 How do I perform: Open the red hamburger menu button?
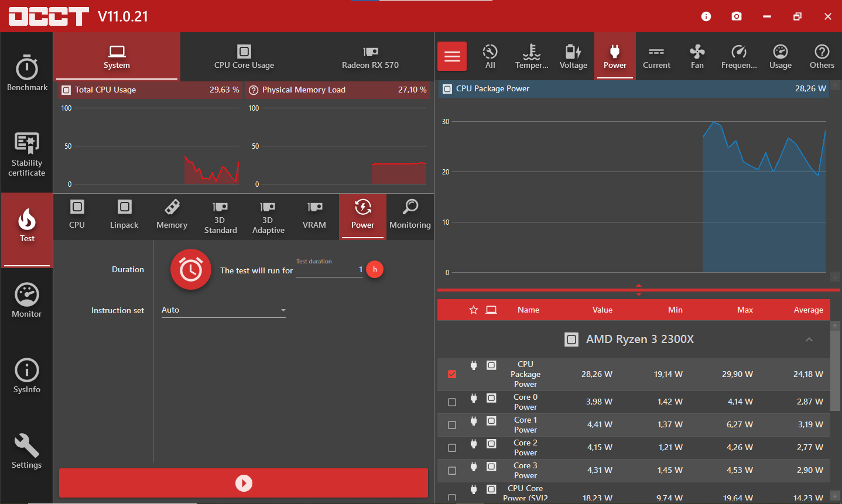452,56
